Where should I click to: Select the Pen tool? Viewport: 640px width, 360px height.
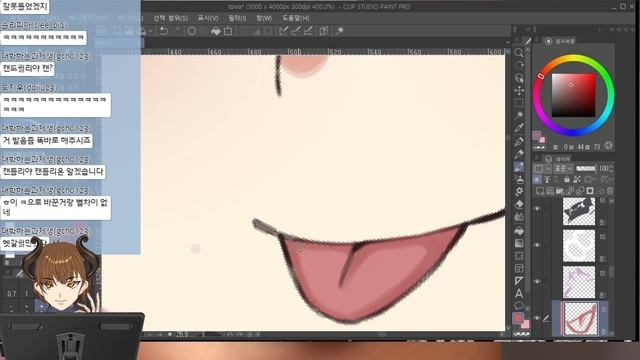pyautogui.click(x=519, y=141)
